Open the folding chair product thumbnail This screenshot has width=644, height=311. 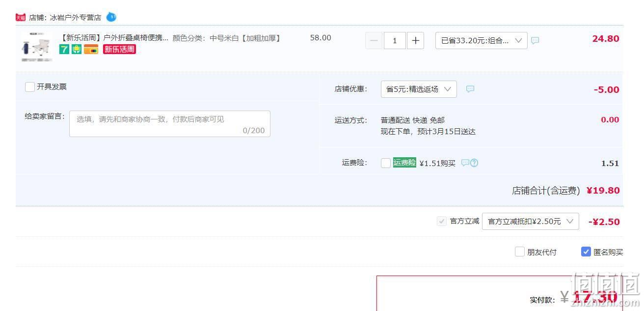[37, 47]
